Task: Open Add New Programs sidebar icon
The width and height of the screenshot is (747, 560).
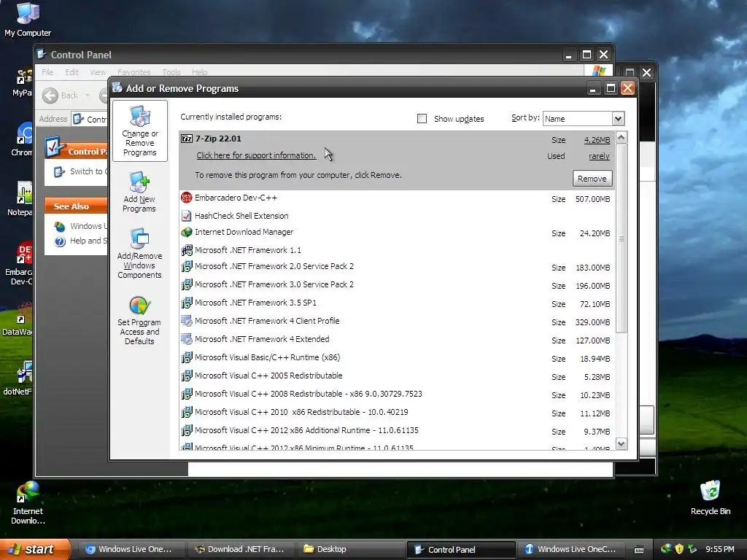Action: (x=139, y=192)
